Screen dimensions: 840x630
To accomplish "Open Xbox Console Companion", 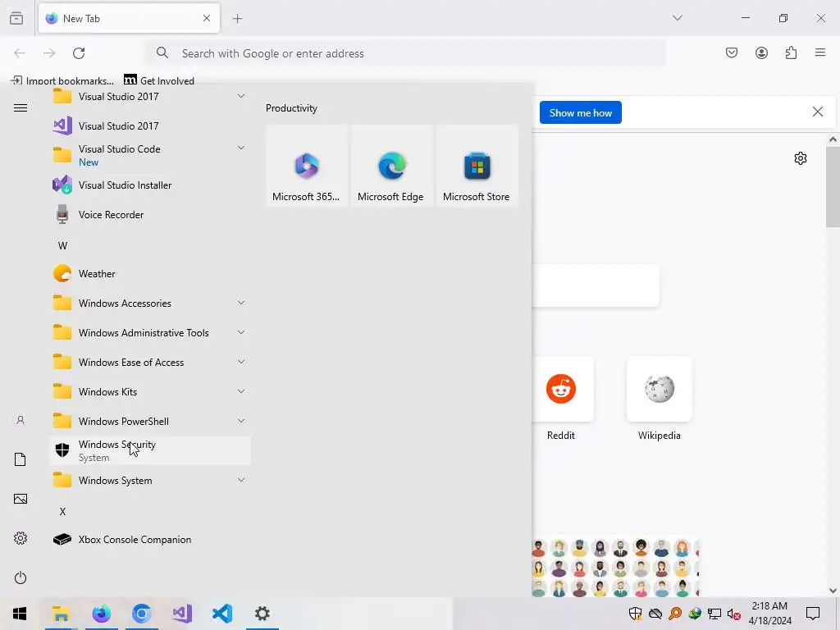I will coord(150,540).
